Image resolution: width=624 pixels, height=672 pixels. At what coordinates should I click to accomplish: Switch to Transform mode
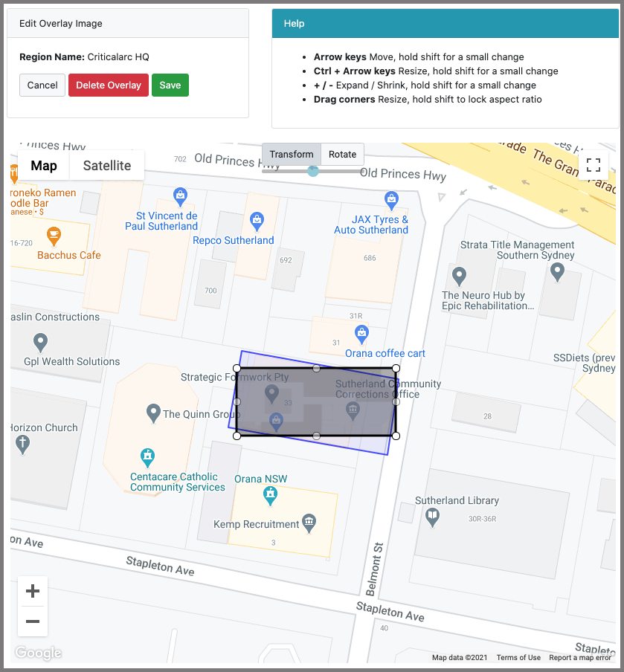(x=292, y=155)
